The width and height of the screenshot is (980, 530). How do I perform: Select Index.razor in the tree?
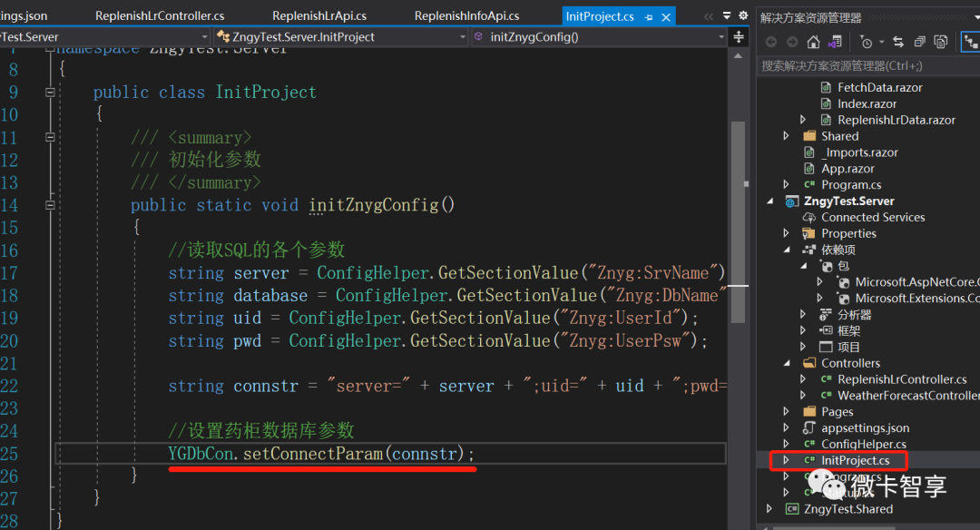pyautogui.click(x=867, y=103)
